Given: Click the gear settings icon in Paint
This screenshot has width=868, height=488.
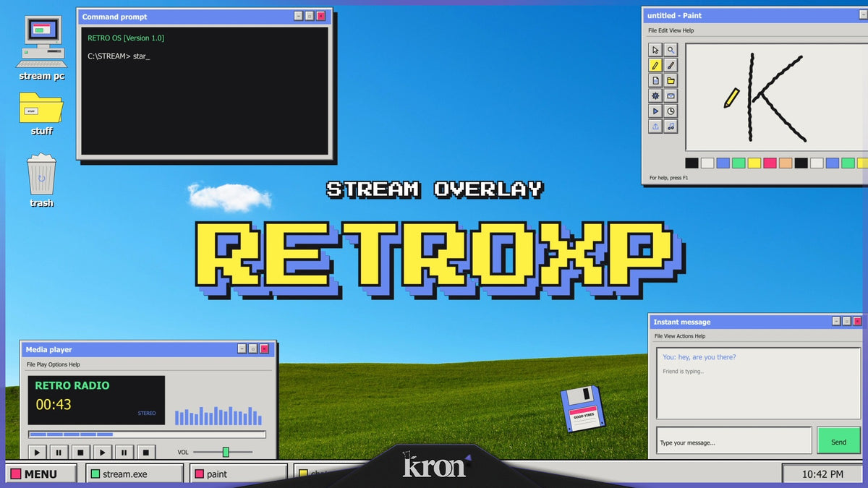Looking at the screenshot, I should point(655,95).
